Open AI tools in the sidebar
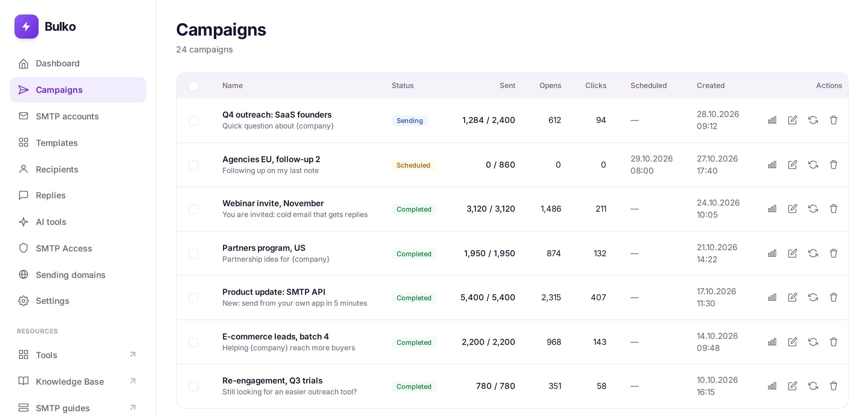The image size is (868, 416). pos(78,222)
